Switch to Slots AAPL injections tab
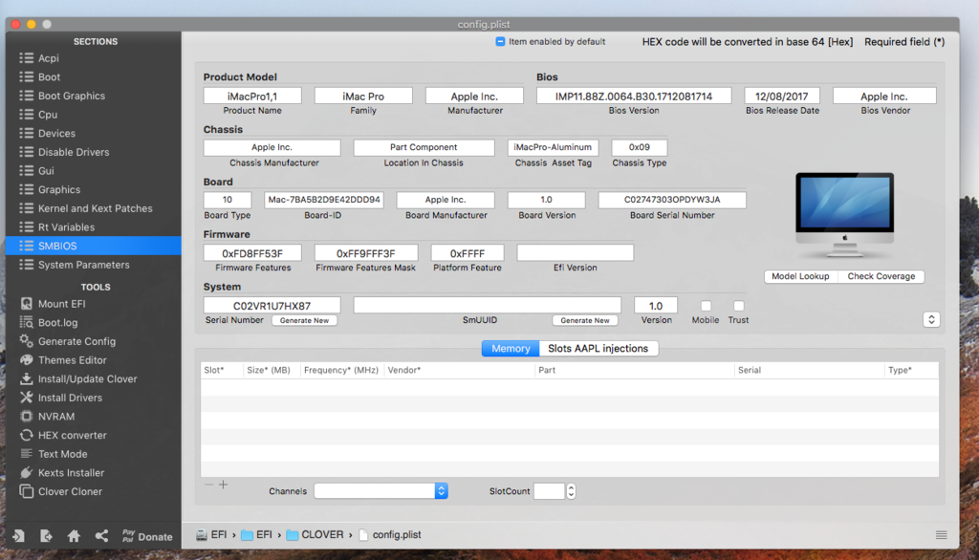Screen dimensions: 979x560 tap(598, 349)
